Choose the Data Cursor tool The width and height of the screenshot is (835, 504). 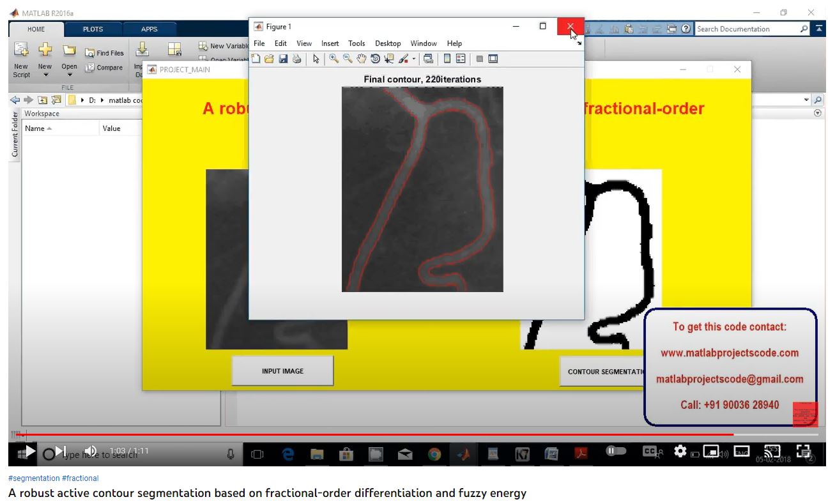[x=389, y=59]
